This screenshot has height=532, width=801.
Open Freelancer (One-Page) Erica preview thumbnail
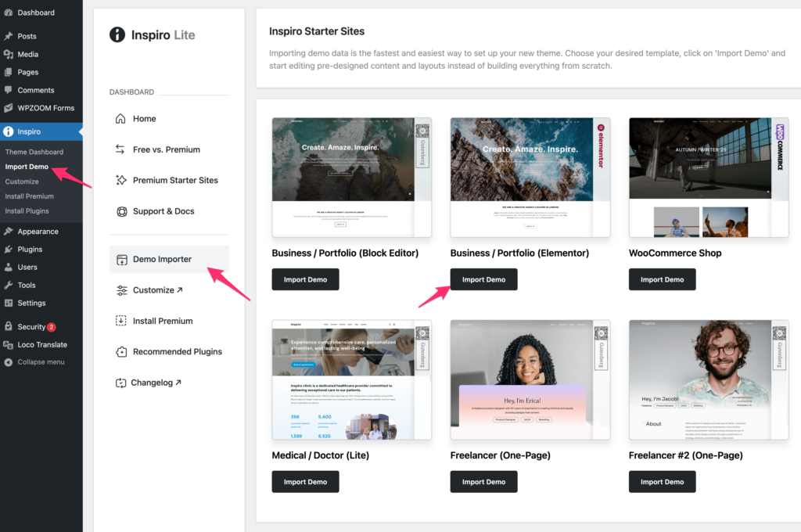(x=530, y=379)
